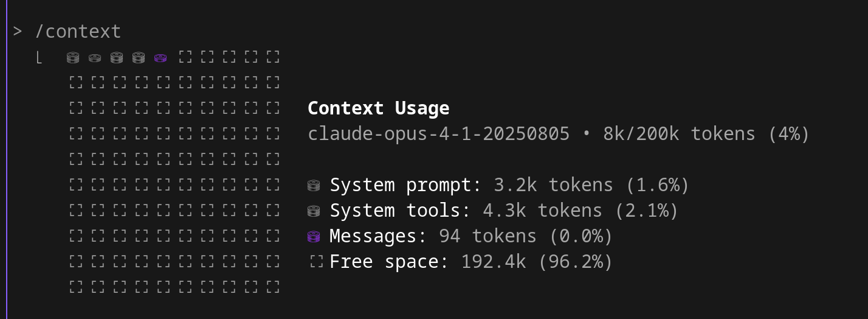The width and height of the screenshot is (868, 319).
Task: Click the prompt chevron before /context
Action: coord(18,31)
